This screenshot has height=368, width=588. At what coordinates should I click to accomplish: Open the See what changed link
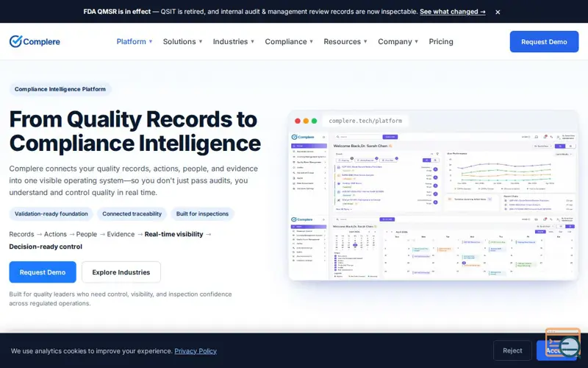point(453,12)
